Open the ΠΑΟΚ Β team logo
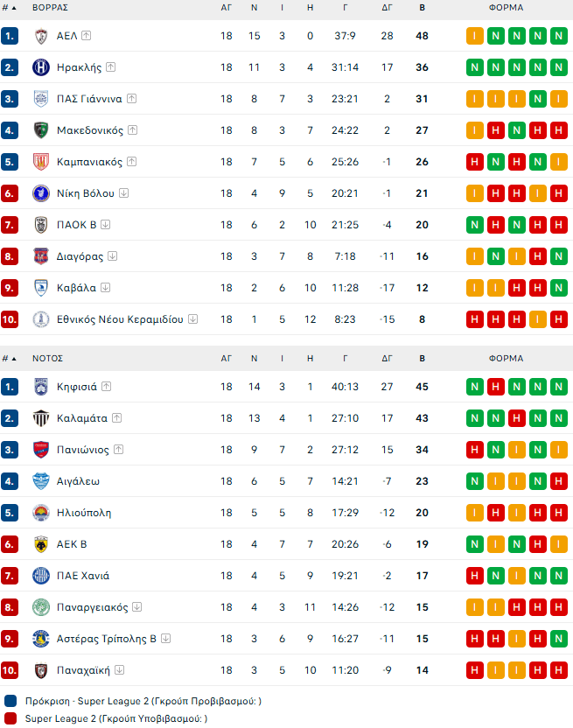The width and height of the screenshot is (573, 728). tap(40, 225)
